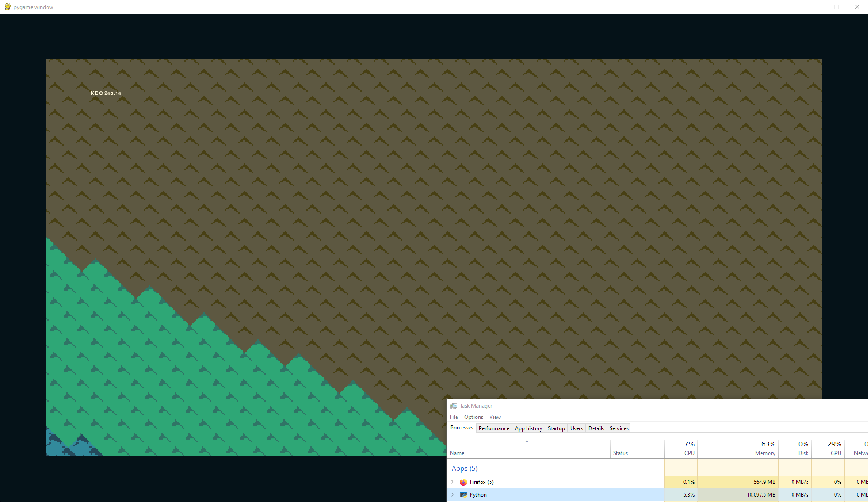Open the Services tab
This screenshot has height=502, width=868.
(619, 428)
